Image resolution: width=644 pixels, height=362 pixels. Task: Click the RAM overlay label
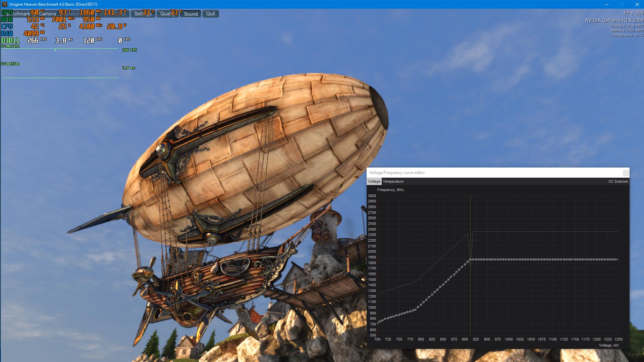click(7, 34)
